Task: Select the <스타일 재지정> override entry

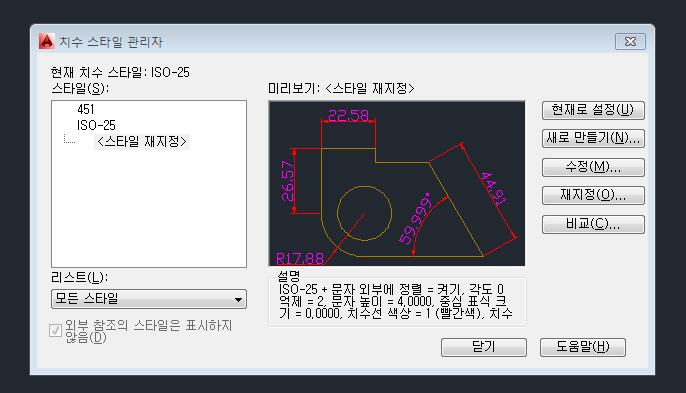Action: click(142, 142)
